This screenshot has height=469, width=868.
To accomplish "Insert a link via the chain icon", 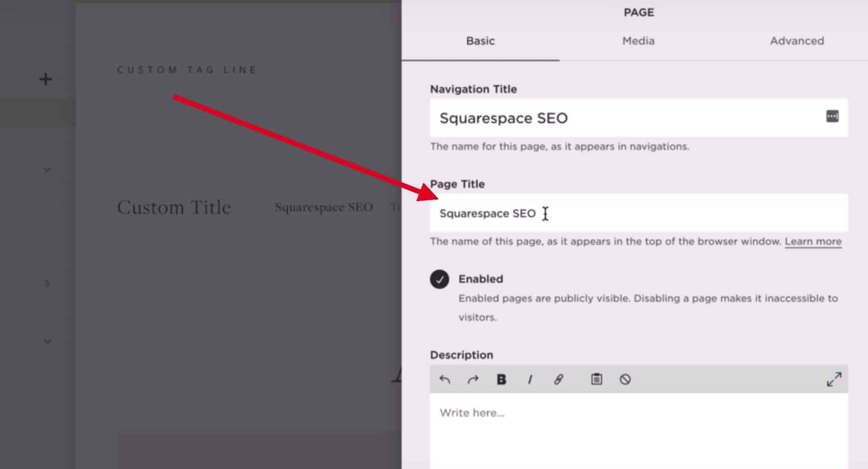I will [559, 379].
